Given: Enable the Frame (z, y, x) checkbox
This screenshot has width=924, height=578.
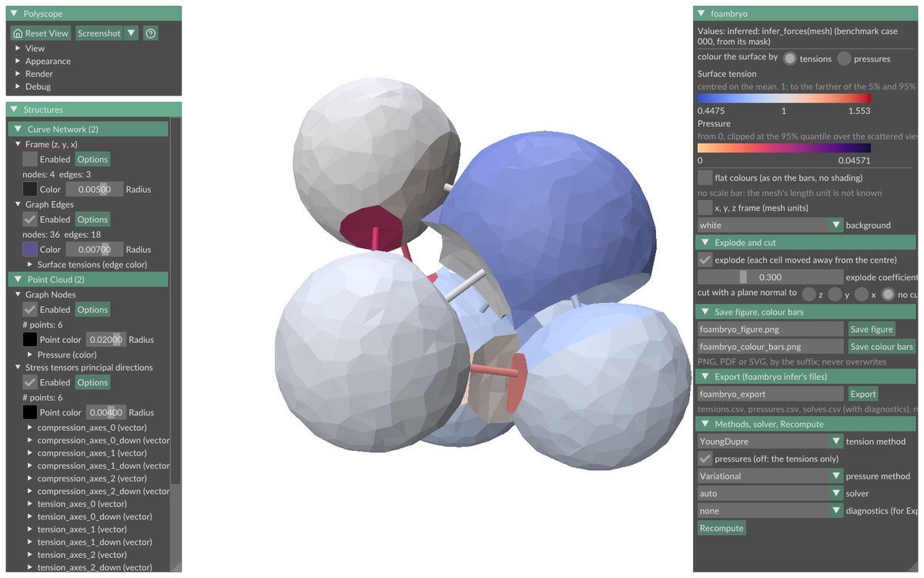Looking at the screenshot, I should click(x=30, y=159).
